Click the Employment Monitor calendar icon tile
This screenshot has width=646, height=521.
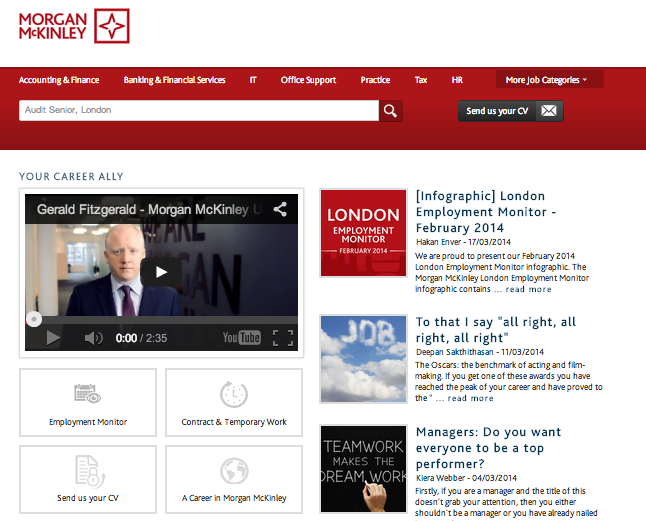click(88, 402)
